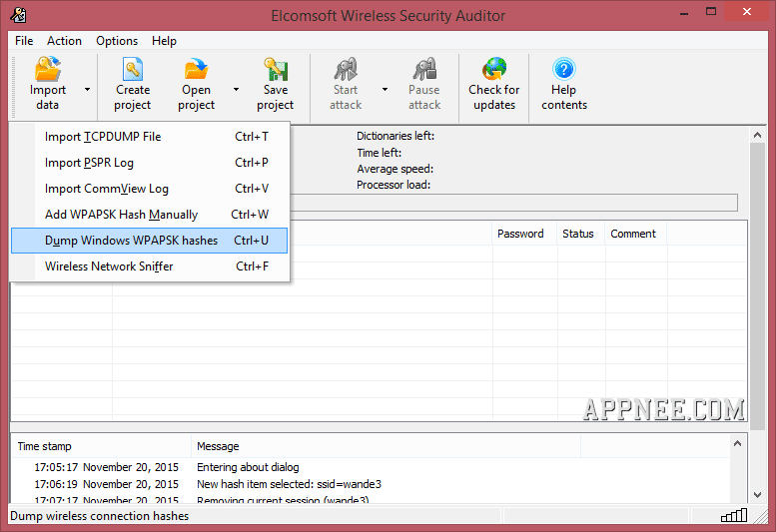776x532 pixels.
Task: Open the Options menu
Action: click(117, 41)
